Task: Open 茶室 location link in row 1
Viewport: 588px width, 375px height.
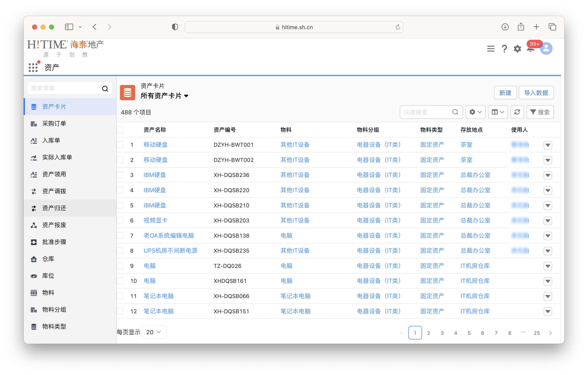Action: (x=466, y=145)
